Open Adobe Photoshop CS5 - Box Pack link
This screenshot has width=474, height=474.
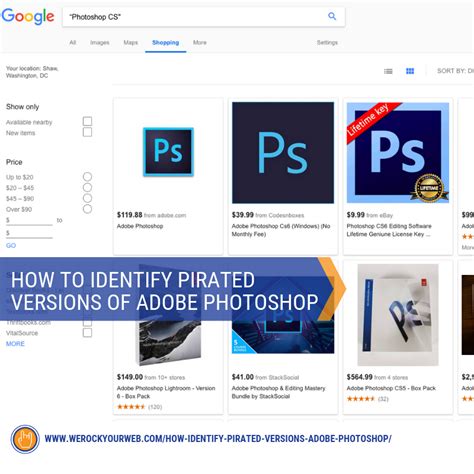391,388
